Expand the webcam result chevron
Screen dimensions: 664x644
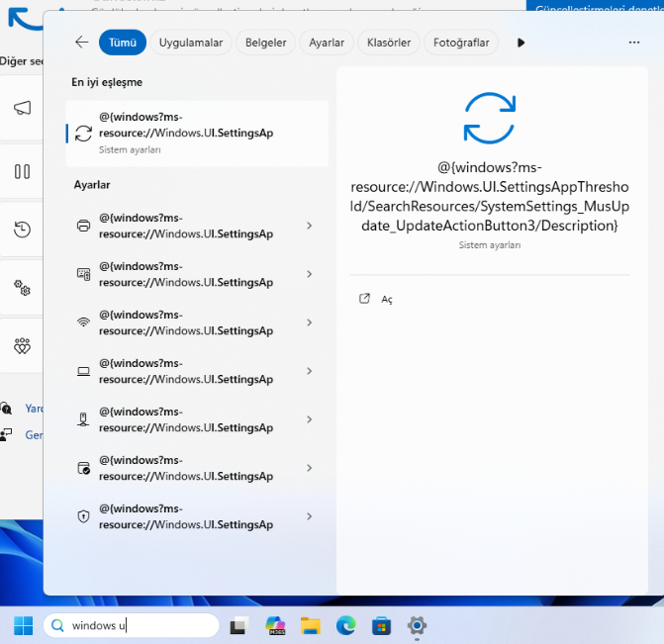pyautogui.click(x=309, y=419)
